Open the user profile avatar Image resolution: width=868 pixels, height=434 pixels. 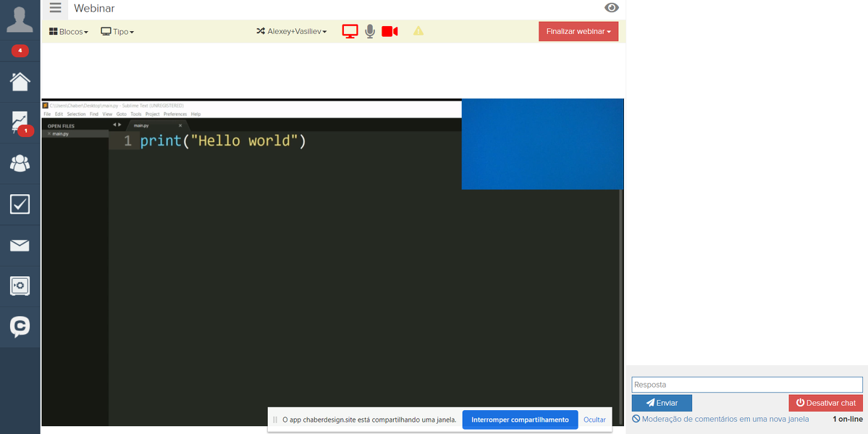point(20,19)
